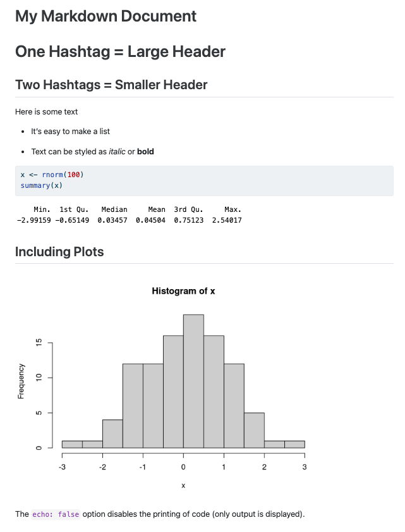Click the "Here is some text" paragraph
Image resolution: width=405 pixels, height=532 pixels.
(47, 112)
